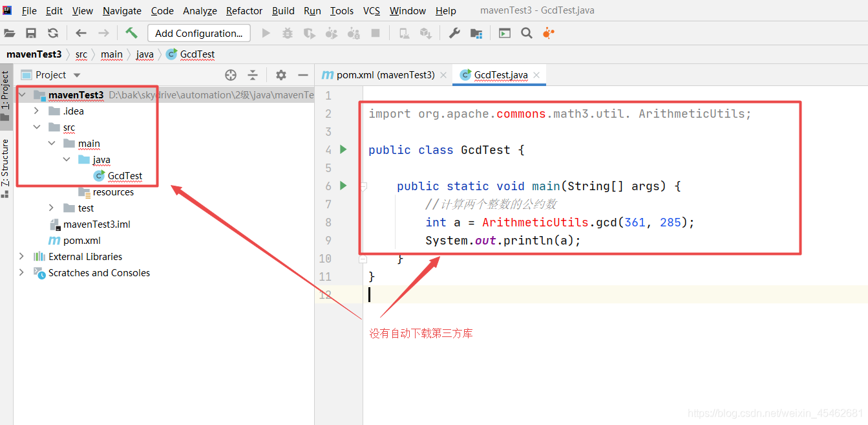Click the Debug bug icon in toolbar
The height and width of the screenshot is (425, 868).
[288, 33]
